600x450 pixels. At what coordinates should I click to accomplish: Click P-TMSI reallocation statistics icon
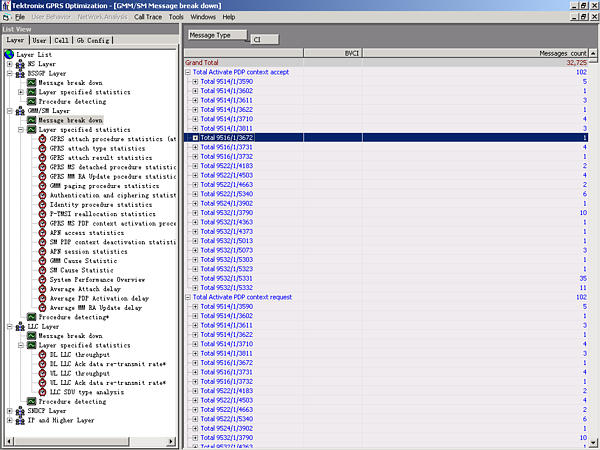(42, 214)
